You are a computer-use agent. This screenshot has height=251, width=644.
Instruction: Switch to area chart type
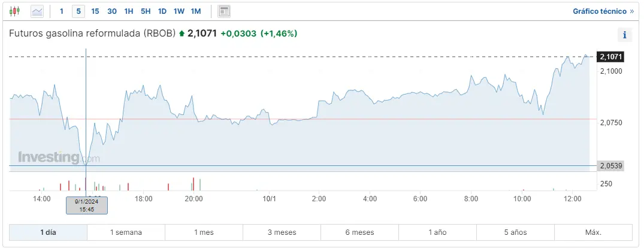(37, 11)
